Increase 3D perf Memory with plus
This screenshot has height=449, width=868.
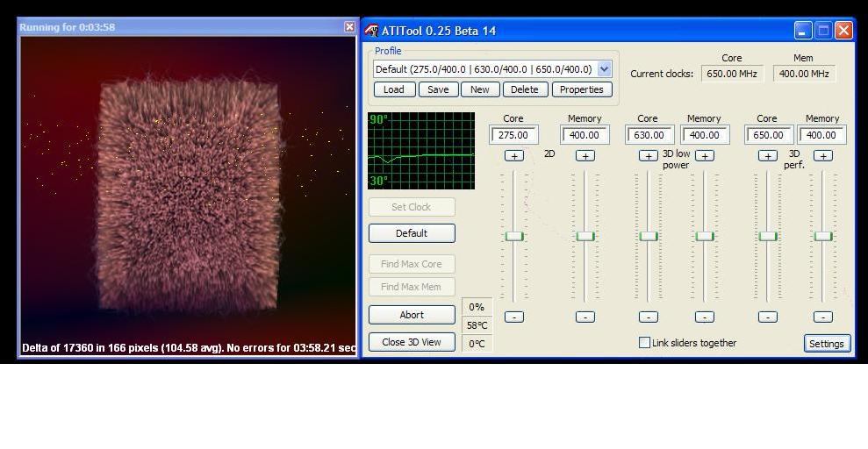tap(823, 156)
